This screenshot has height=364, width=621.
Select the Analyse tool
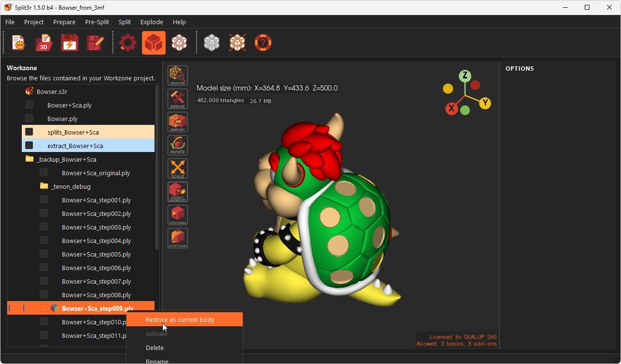178,76
